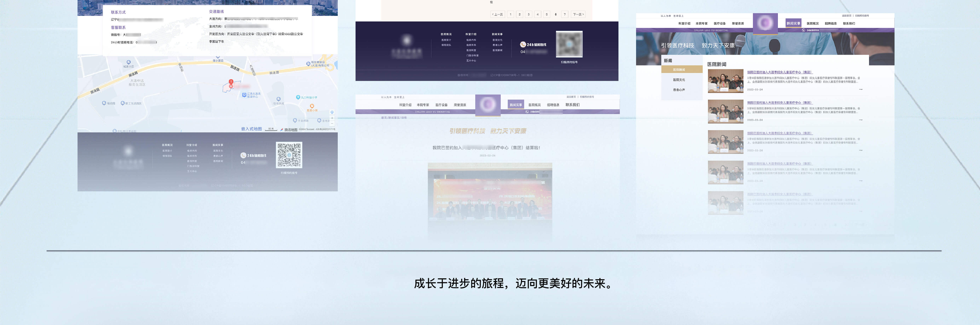
Task: Open 科室介绍 in the right page's navigation
Action: (x=684, y=24)
